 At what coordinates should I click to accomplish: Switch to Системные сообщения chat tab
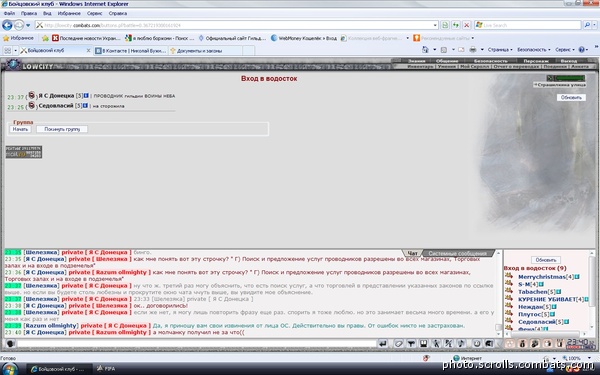click(457, 253)
